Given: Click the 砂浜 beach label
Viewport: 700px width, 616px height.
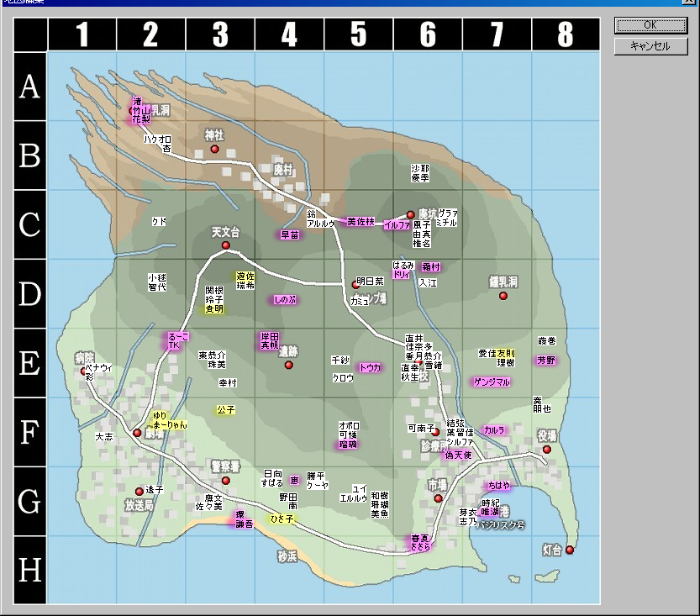Looking at the screenshot, I should coord(287,556).
